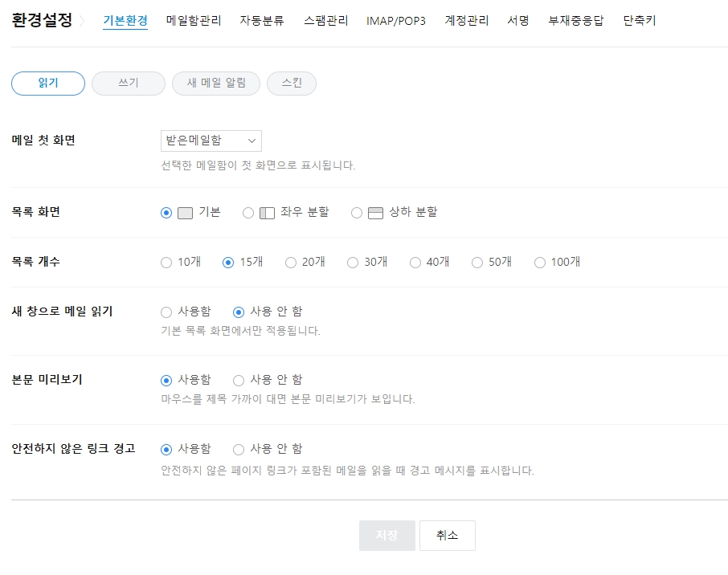Select 사용함 for 본문 미리보기
This screenshot has width=728, height=575.
(166, 381)
